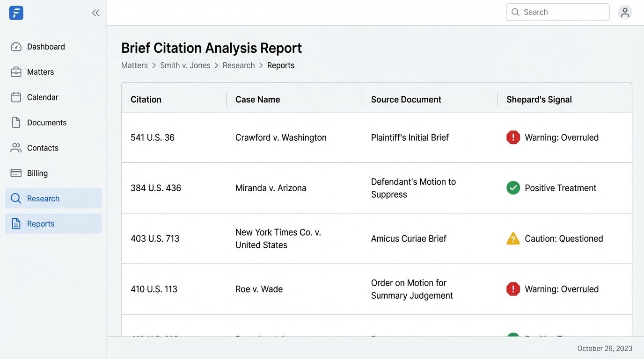Select the Billing credit card icon

tap(16, 172)
